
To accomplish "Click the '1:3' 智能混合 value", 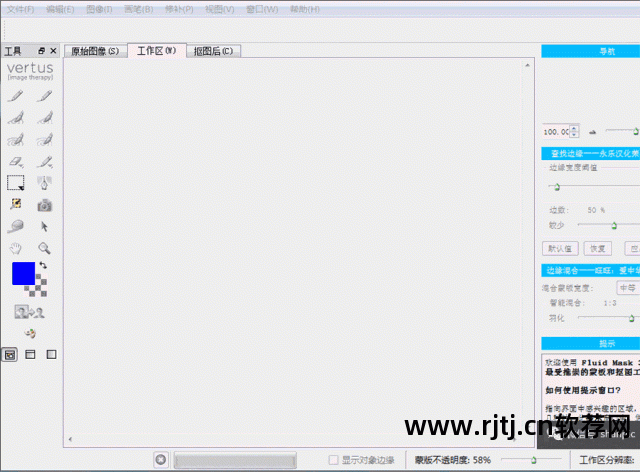I will pyautogui.click(x=610, y=303).
